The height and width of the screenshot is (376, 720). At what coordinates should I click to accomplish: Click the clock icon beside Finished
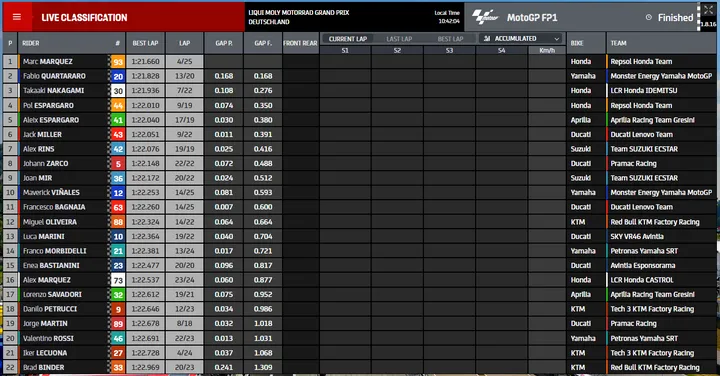coord(649,17)
